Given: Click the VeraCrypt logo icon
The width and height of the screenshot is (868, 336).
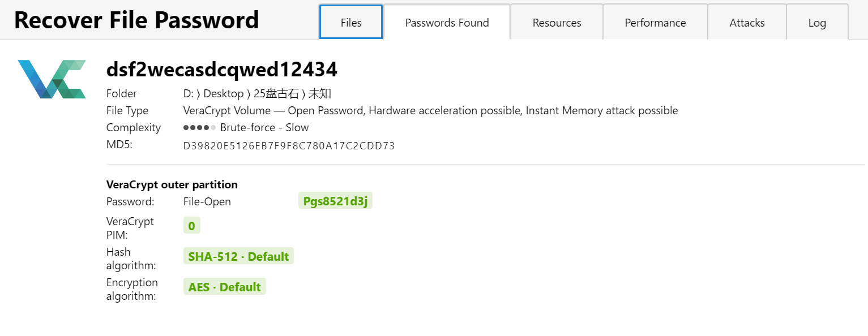Looking at the screenshot, I should click(52, 79).
